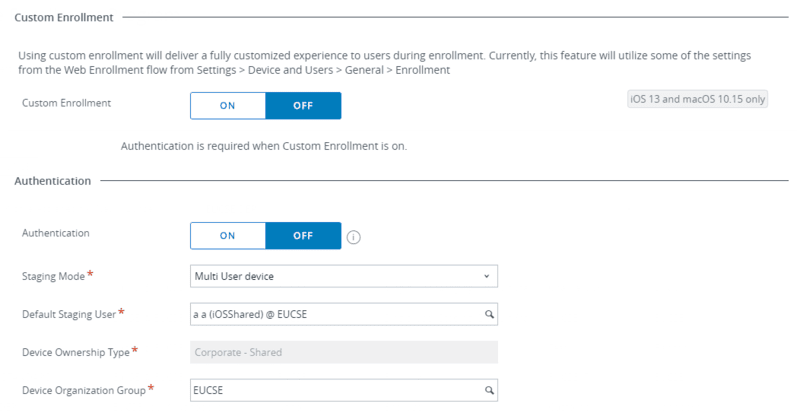The height and width of the screenshot is (416, 797).
Task: Set Authentication to OFF
Action: (303, 235)
